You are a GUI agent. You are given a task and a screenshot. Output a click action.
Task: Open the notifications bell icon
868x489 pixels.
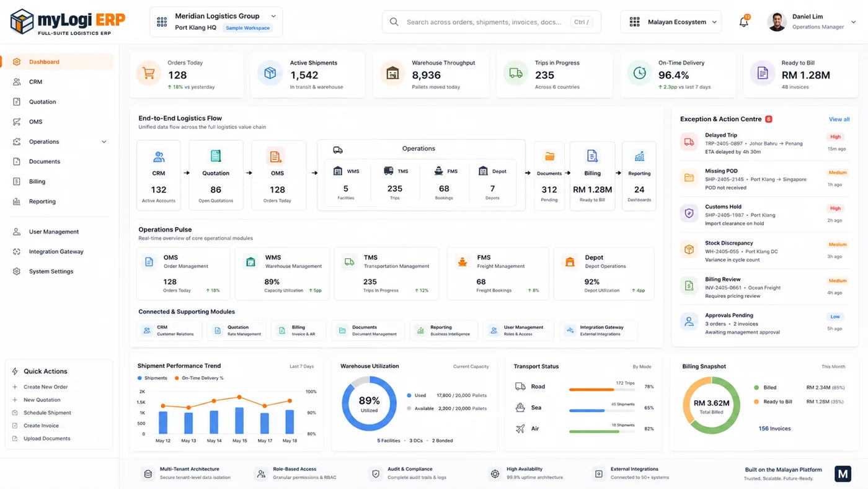tap(743, 22)
